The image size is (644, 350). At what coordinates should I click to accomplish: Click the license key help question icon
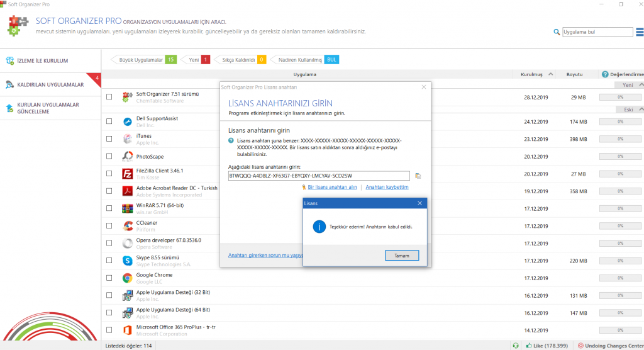pos(231,140)
